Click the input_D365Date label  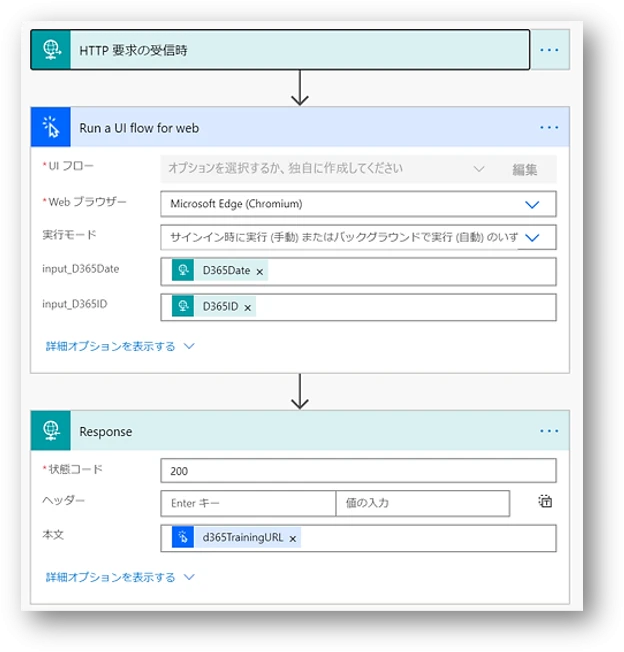tap(81, 269)
